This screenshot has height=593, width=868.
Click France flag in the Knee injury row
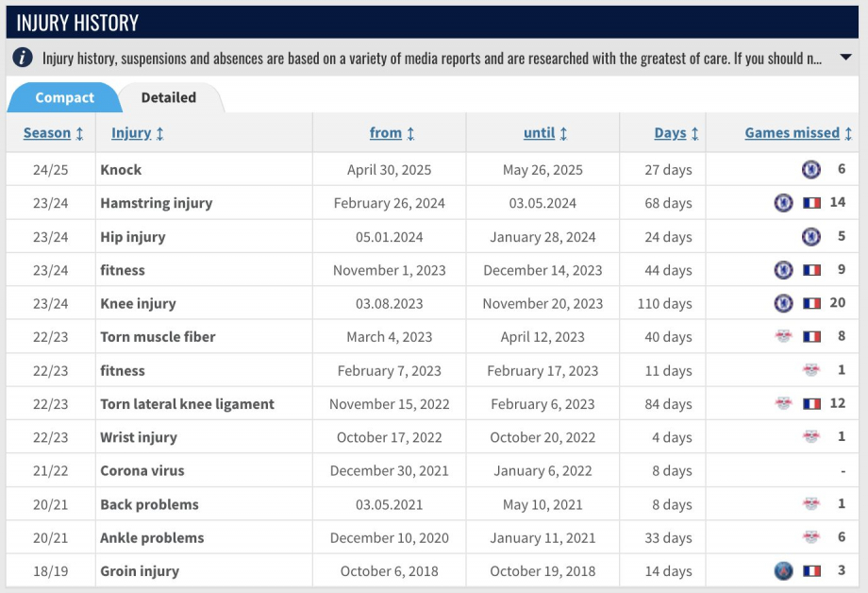coord(811,304)
